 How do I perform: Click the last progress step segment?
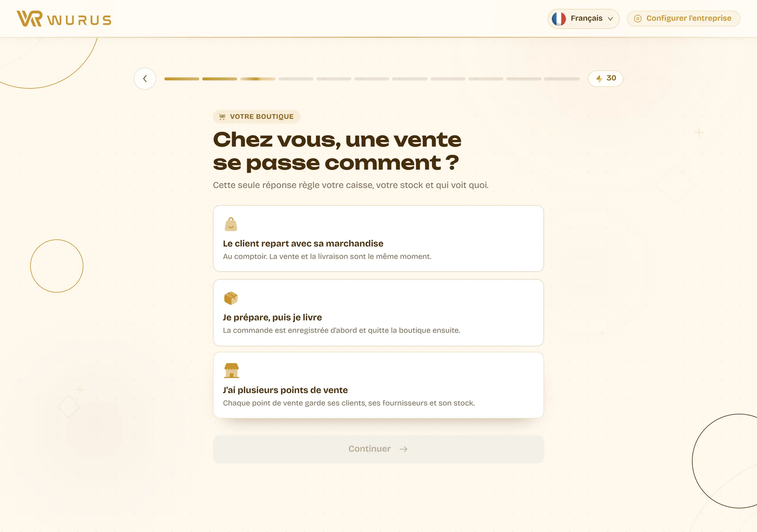(x=562, y=79)
